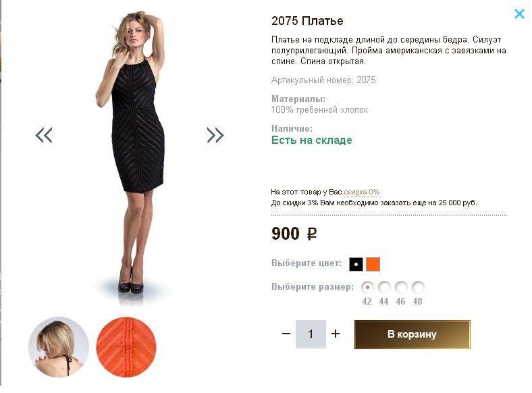
Task: Select size 48 radio button
Action: 418,286
